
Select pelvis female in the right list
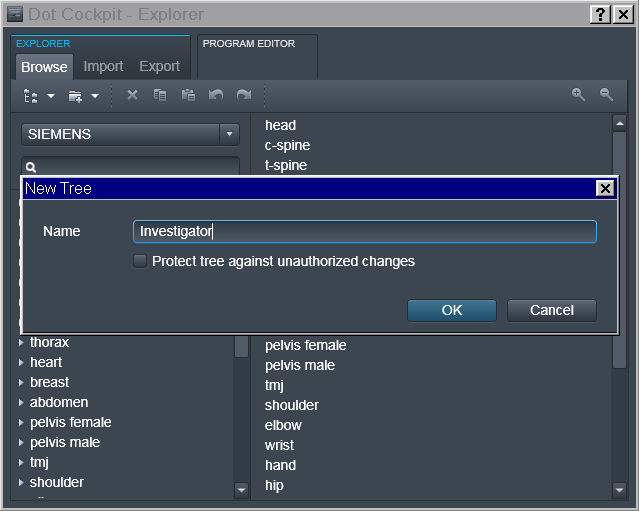306,346
